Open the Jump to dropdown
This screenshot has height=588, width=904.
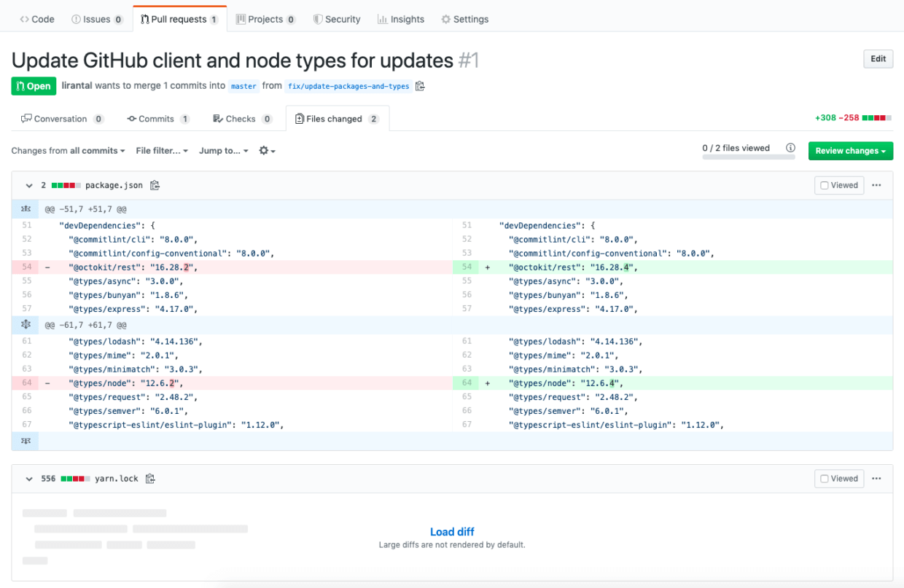click(x=224, y=151)
